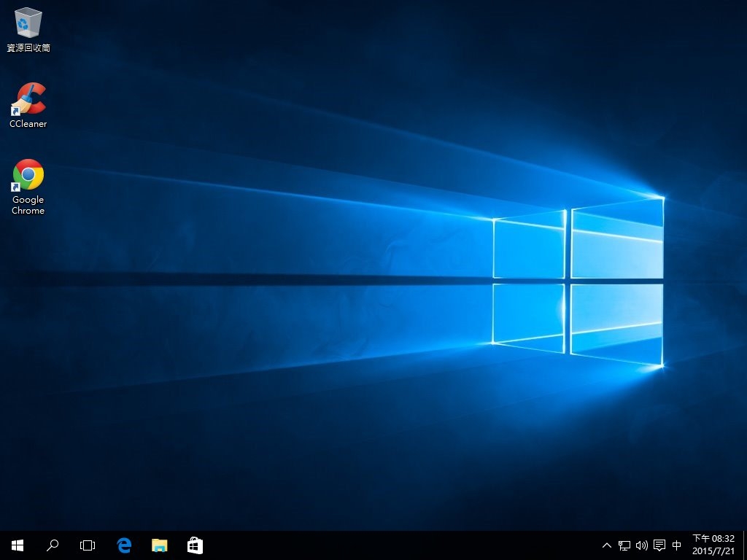The width and height of the screenshot is (747, 560).
Task: Select the Google Chrome desktop shortcut
Action: click(x=28, y=187)
